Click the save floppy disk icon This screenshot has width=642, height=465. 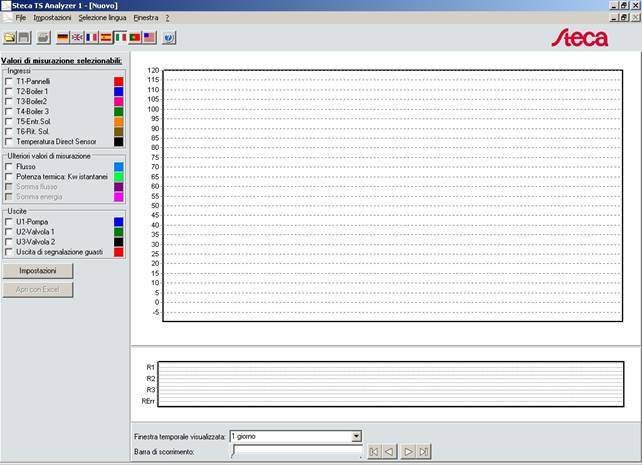tap(24, 38)
